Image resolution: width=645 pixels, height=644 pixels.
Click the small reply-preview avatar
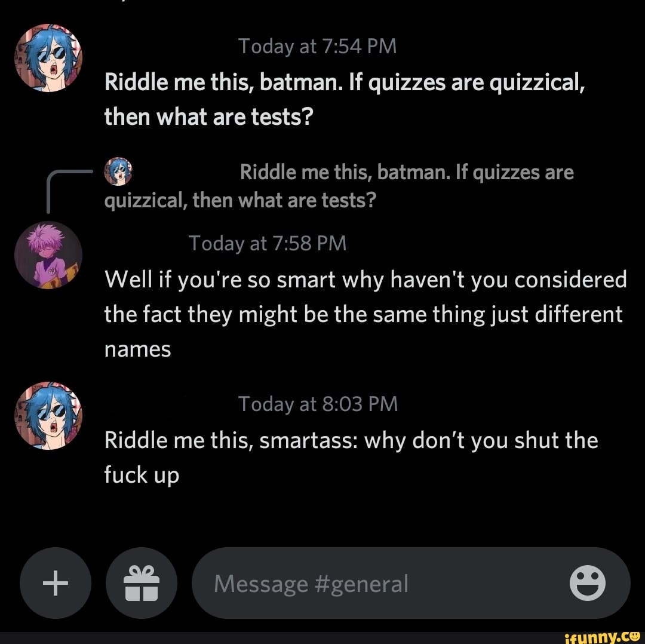click(x=118, y=171)
